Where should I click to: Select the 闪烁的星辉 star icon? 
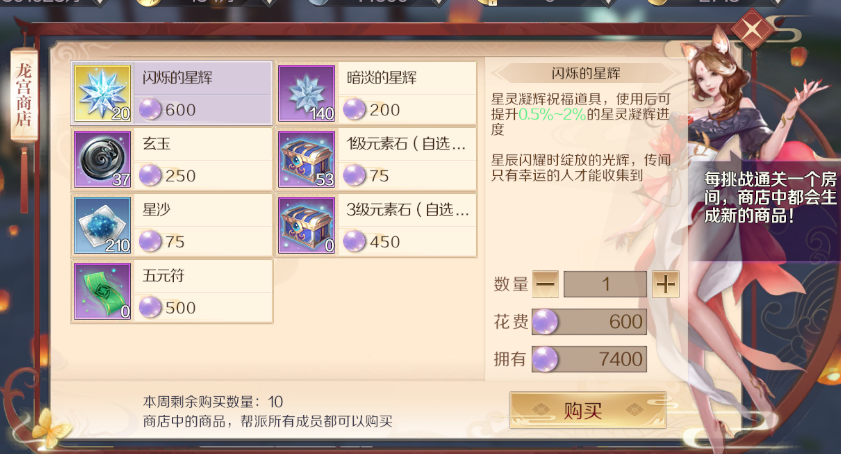(x=102, y=93)
